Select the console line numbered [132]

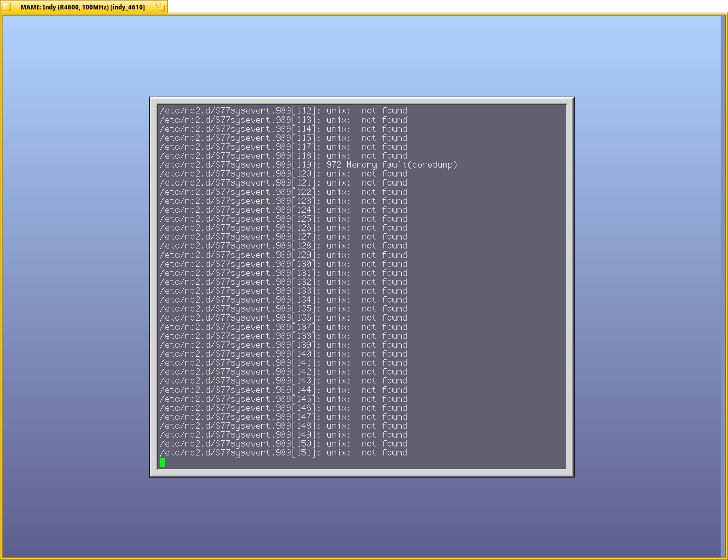coord(284,282)
